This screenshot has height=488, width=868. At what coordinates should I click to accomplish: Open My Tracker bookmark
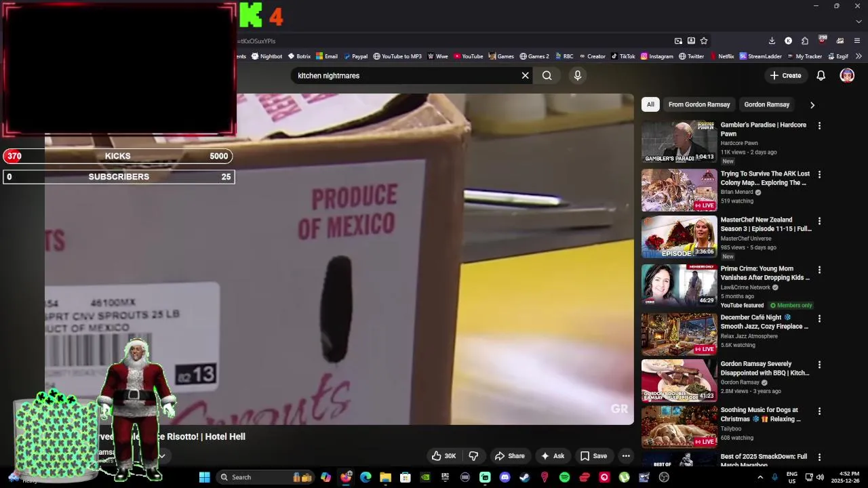(x=804, y=56)
